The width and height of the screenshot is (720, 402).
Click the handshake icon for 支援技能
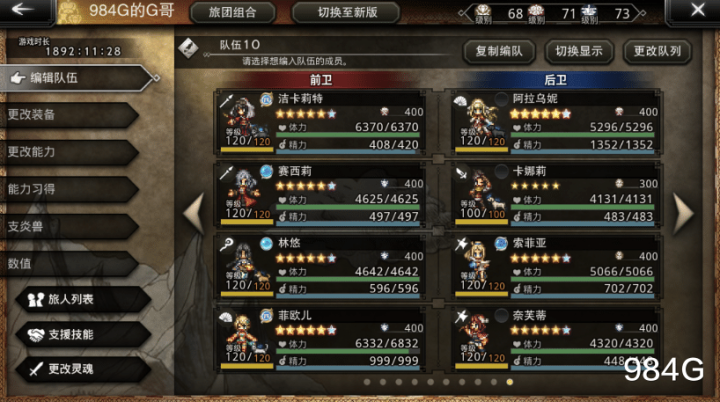(36, 335)
